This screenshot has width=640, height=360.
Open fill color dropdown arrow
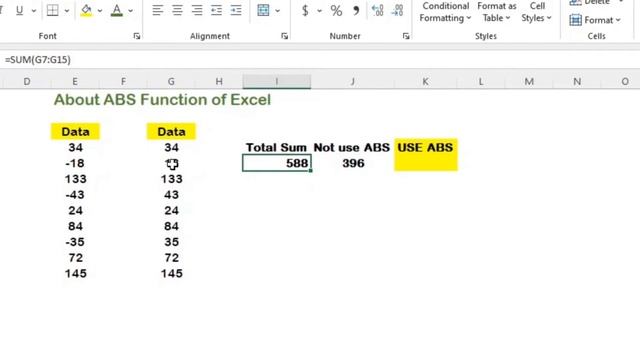click(100, 11)
